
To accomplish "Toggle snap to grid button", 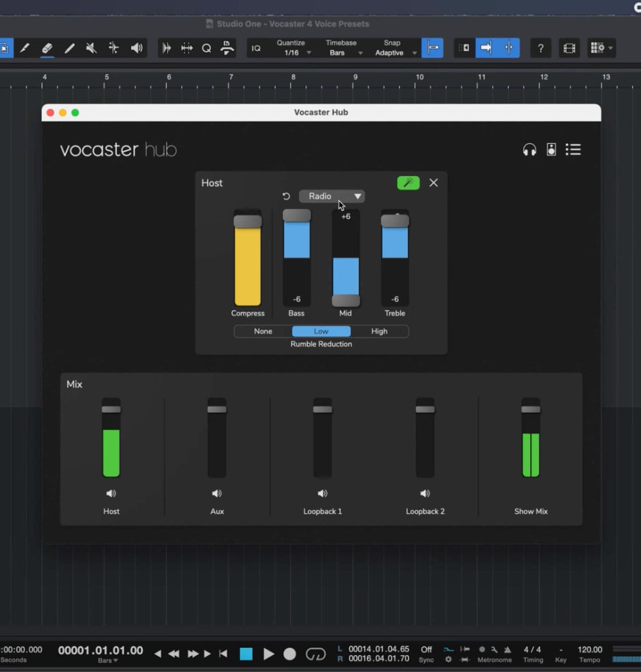I will pyautogui.click(x=432, y=48).
